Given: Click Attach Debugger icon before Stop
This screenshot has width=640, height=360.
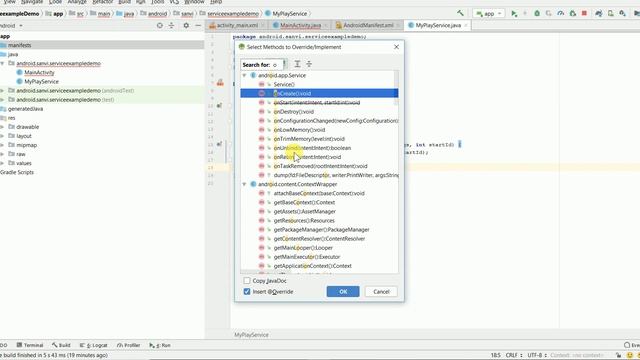Looking at the screenshot, I should 573,13.
